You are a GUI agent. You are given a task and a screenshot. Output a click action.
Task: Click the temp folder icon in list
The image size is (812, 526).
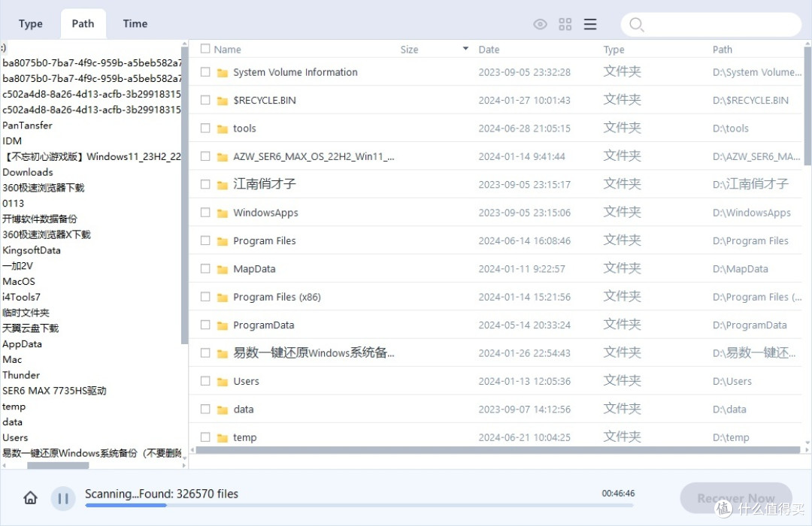pyautogui.click(x=222, y=437)
